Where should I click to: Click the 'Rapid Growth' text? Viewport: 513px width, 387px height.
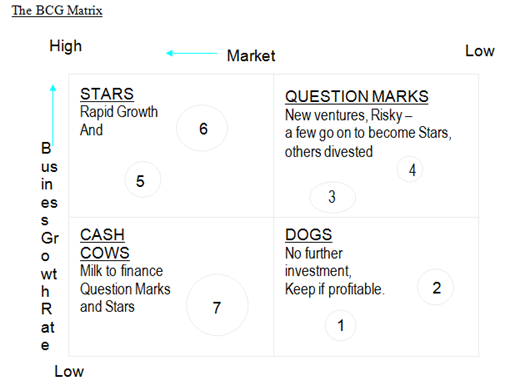119,112
